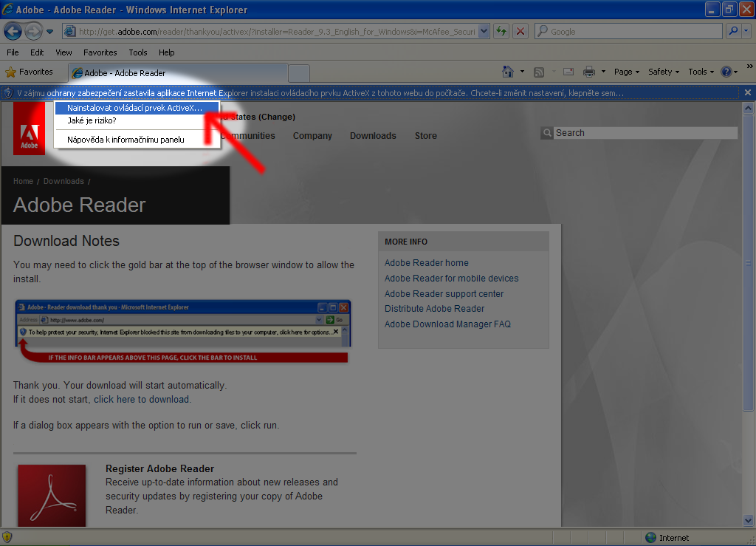Click the Register Adobe Reader heading
This screenshot has width=756, height=546.
coord(159,469)
